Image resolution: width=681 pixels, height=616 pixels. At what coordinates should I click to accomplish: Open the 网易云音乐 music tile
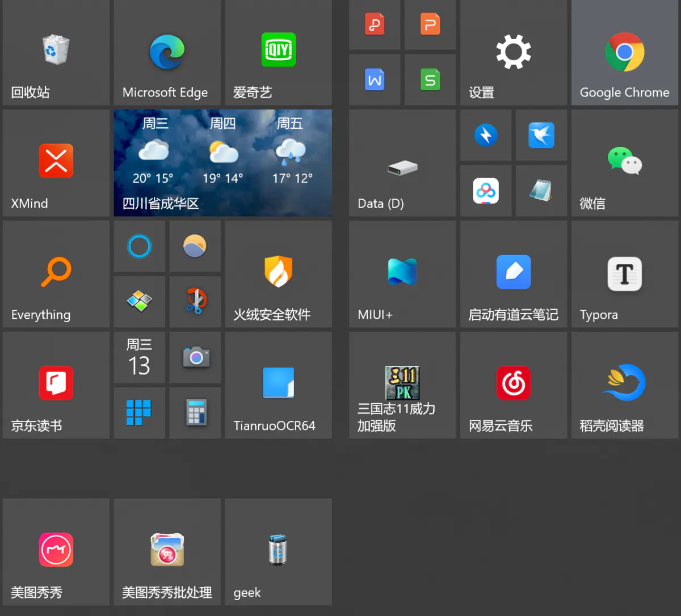tap(514, 385)
